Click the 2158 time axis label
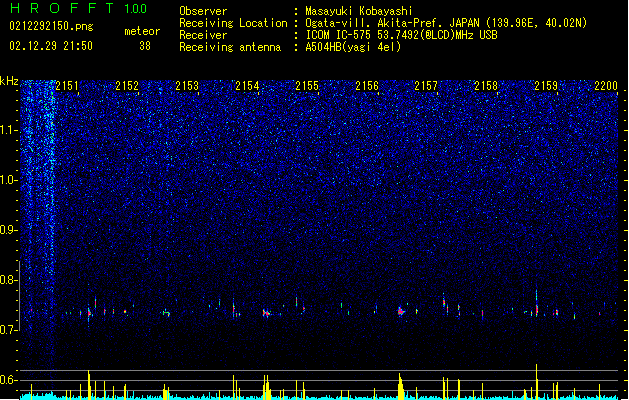 click(486, 86)
